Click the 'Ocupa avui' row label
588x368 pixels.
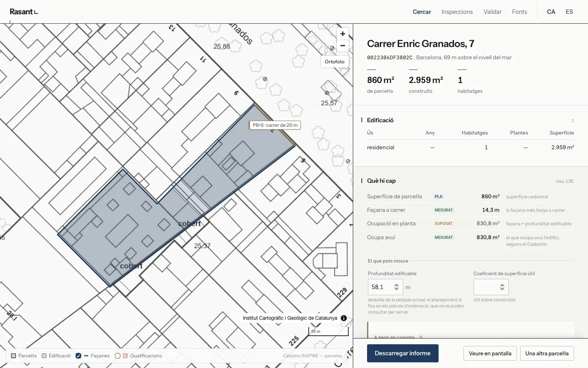[381, 237]
